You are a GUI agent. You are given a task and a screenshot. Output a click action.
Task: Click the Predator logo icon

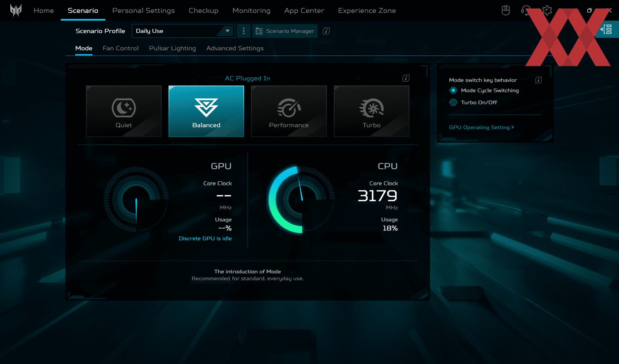(x=15, y=10)
